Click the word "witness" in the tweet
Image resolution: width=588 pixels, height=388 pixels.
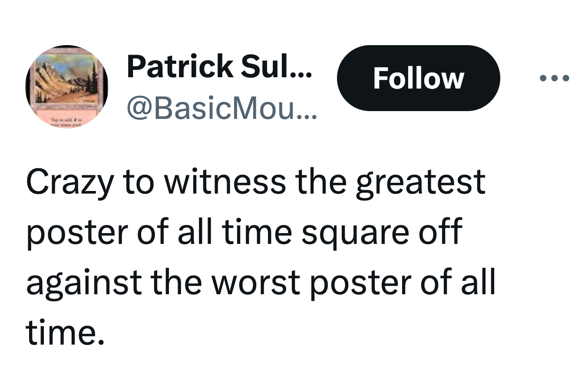coord(225,182)
